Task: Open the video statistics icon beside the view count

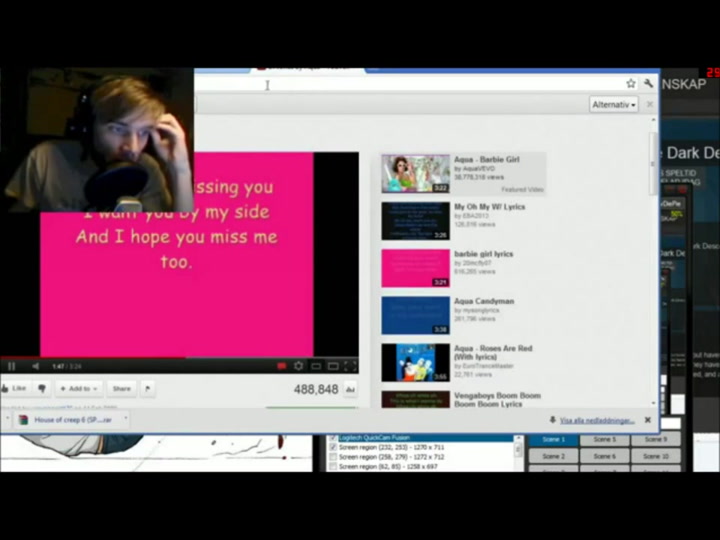Action: (x=350, y=389)
